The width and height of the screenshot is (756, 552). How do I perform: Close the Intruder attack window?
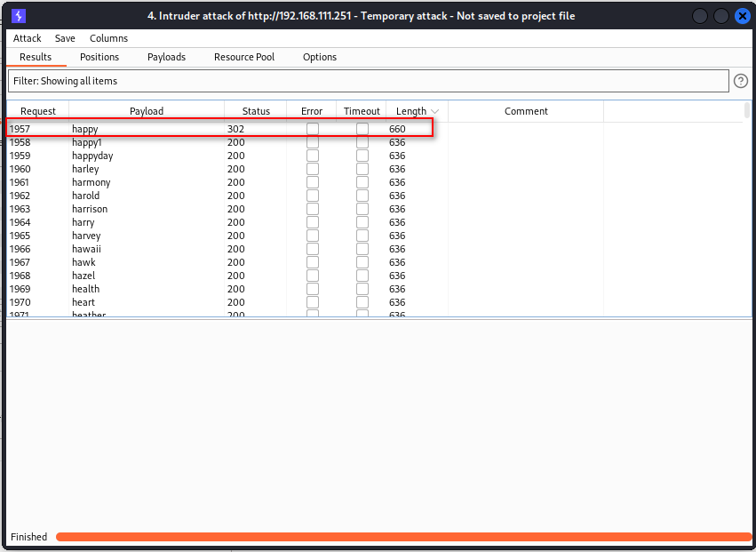pos(743,16)
